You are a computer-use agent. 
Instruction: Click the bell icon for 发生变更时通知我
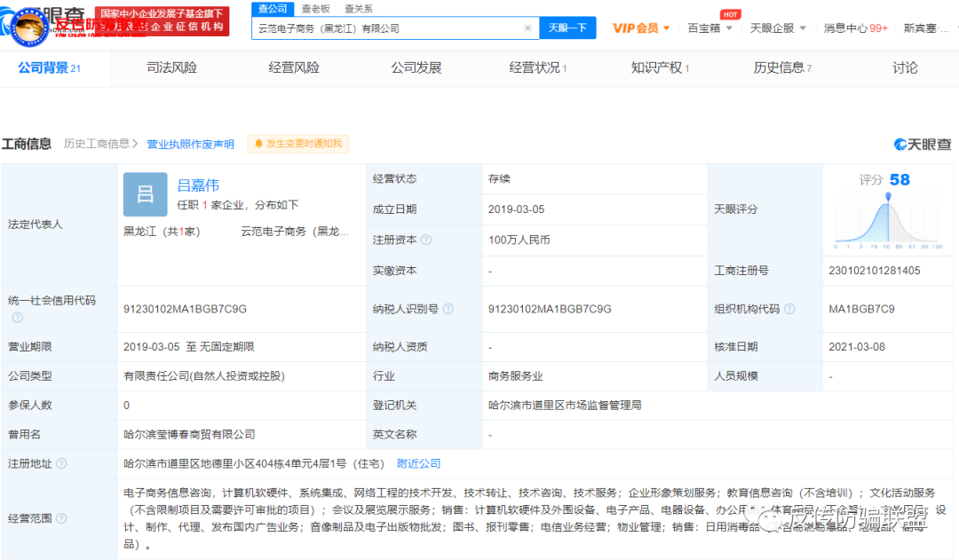[261, 143]
